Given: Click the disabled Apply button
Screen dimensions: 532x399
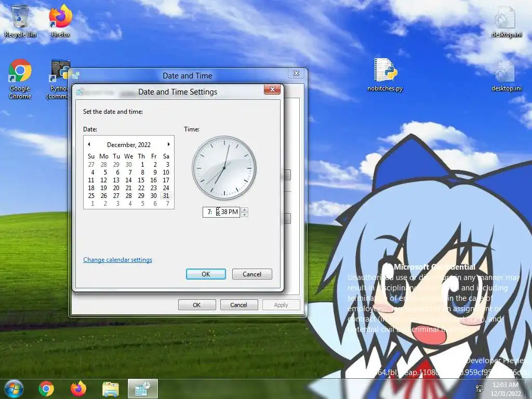Looking at the screenshot, I should (x=281, y=305).
